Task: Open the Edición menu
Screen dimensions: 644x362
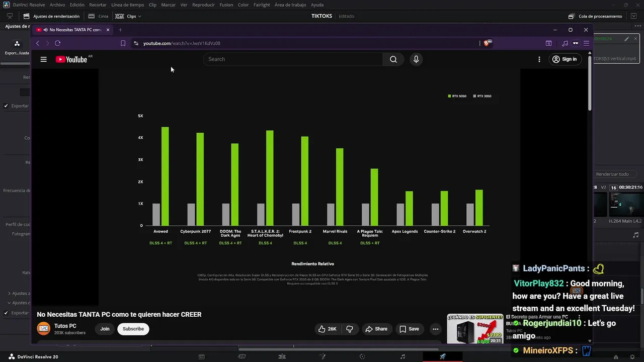Action: pyautogui.click(x=77, y=5)
